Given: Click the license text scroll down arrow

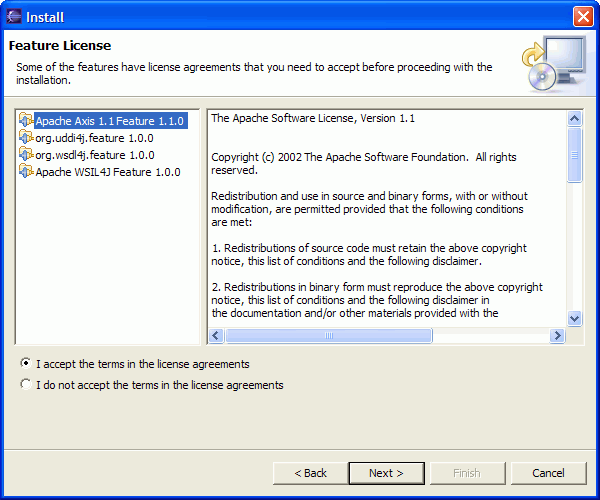Looking at the screenshot, I should [x=574, y=318].
